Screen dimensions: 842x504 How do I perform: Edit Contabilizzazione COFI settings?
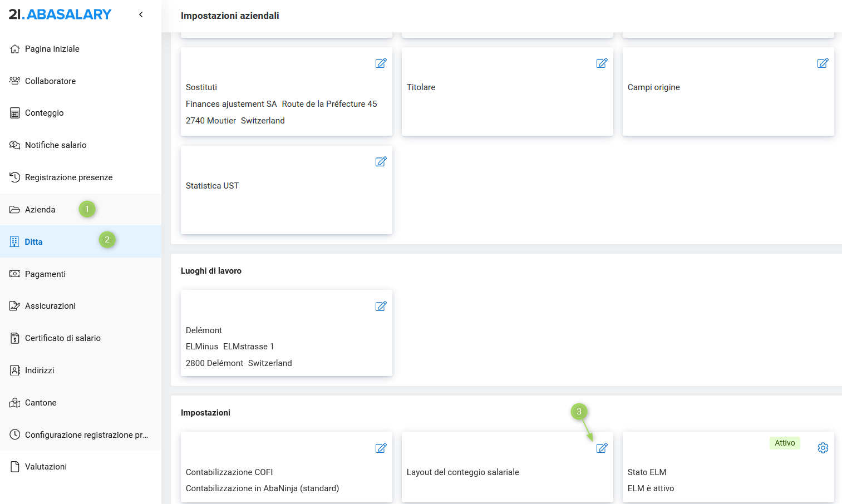pyautogui.click(x=381, y=448)
